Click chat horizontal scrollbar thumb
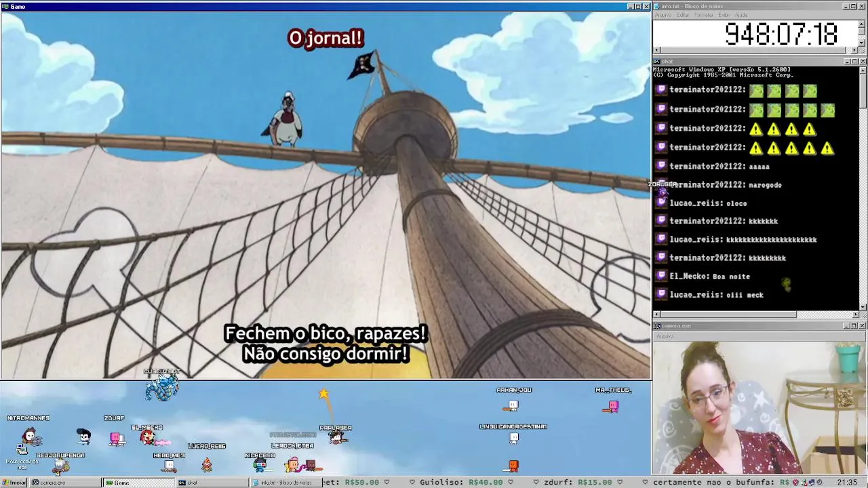868x488 pixels. tap(728, 314)
